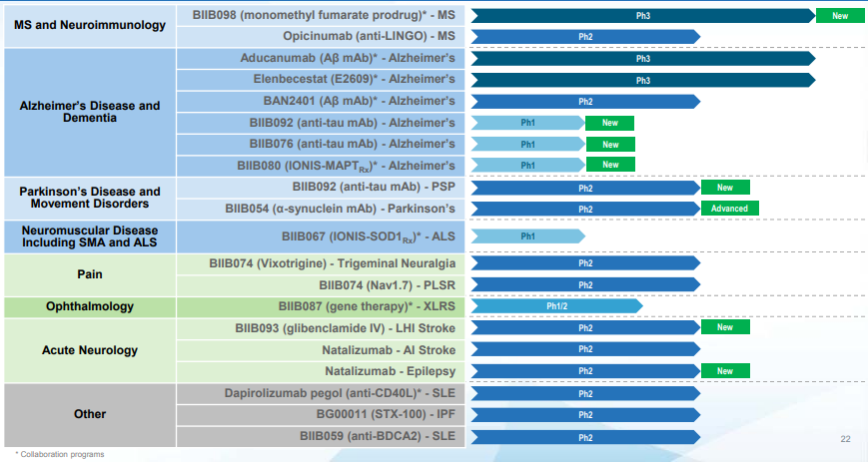Click the Collaboration programs footnote
This screenshot has height=463, width=868.
pos(60,454)
